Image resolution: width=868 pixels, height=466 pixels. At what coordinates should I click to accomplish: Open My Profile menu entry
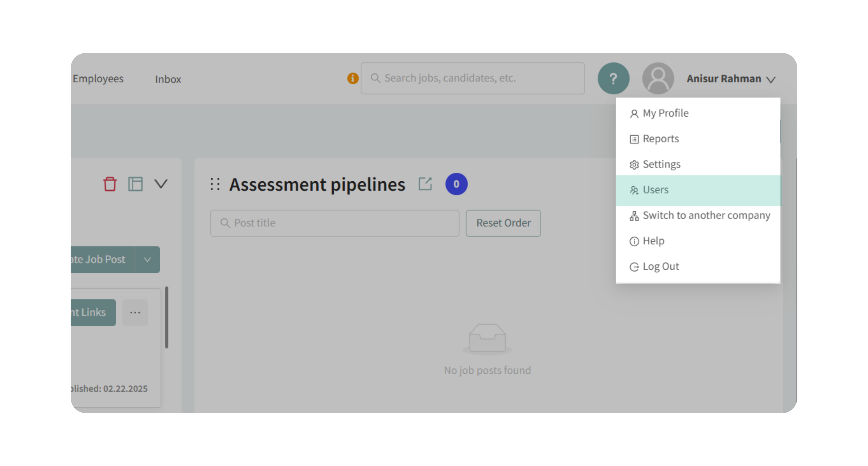point(665,113)
